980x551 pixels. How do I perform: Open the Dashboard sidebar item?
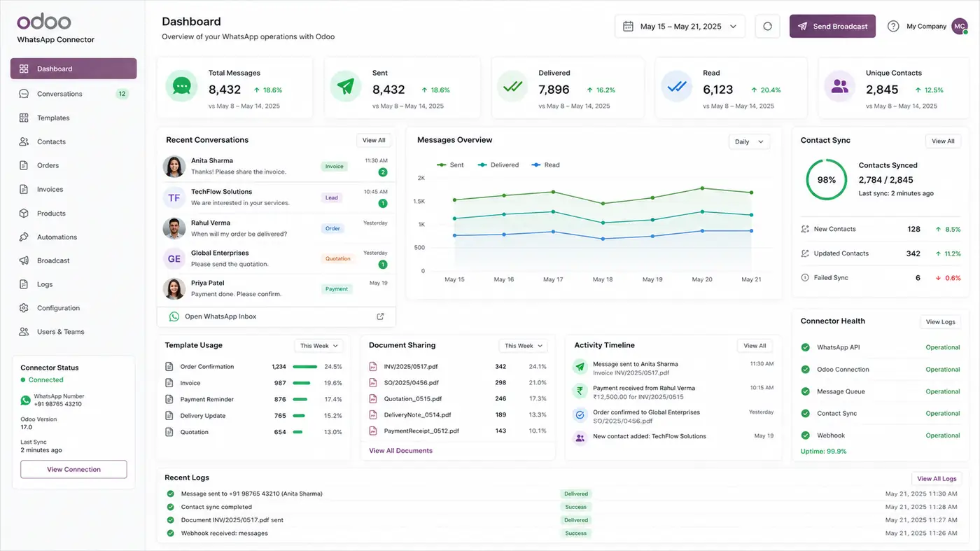click(73, 69)
